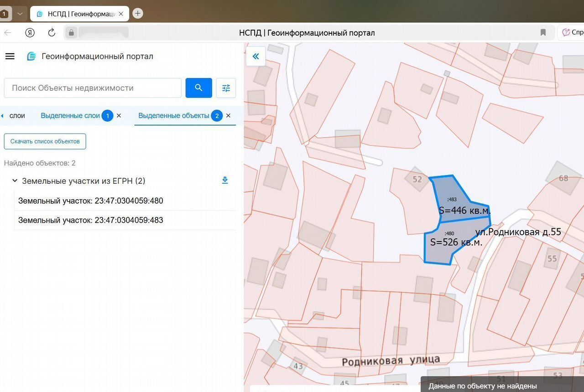Collapse the side panel with double chevron
This screenshot has width=584, height=392.
255,57
